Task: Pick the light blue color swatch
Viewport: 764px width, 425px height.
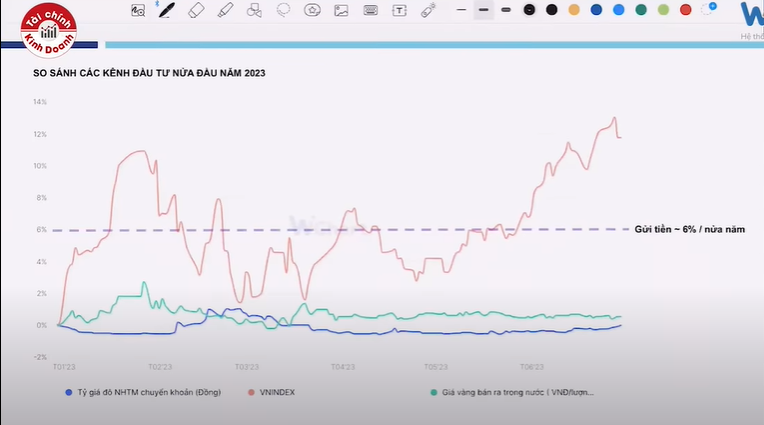Action: click(619, 10)
